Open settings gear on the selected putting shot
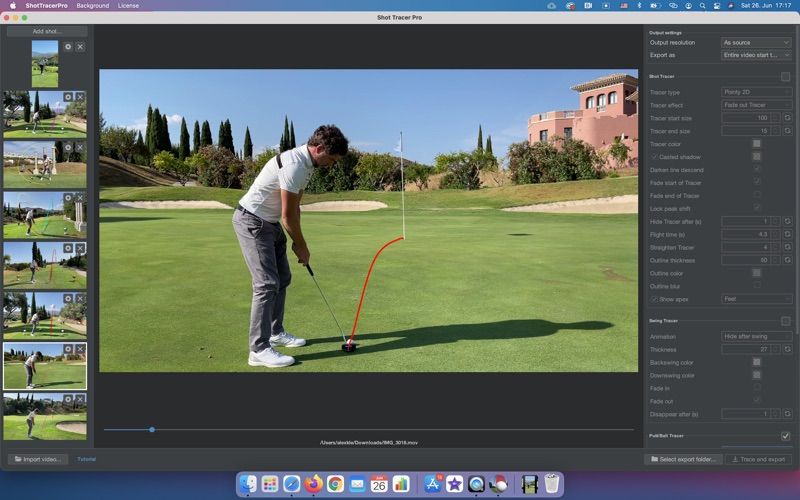This screenshot has width=800, height=500. [x=68, y=349]
